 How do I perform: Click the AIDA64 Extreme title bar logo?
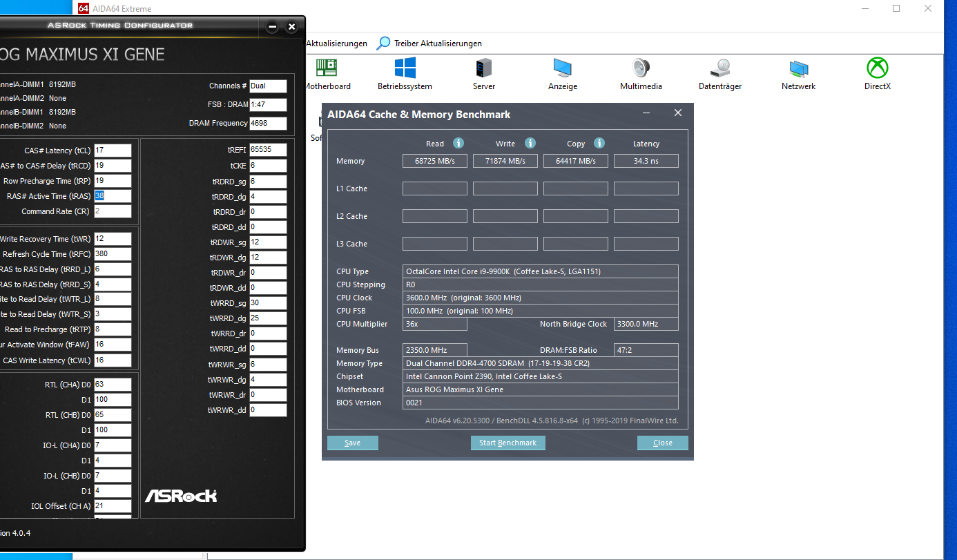pos(84,8)
